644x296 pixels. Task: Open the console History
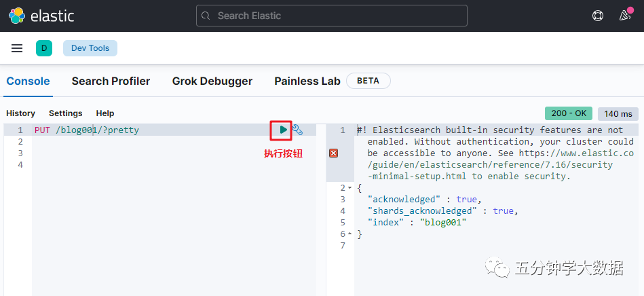click(20, 113)
